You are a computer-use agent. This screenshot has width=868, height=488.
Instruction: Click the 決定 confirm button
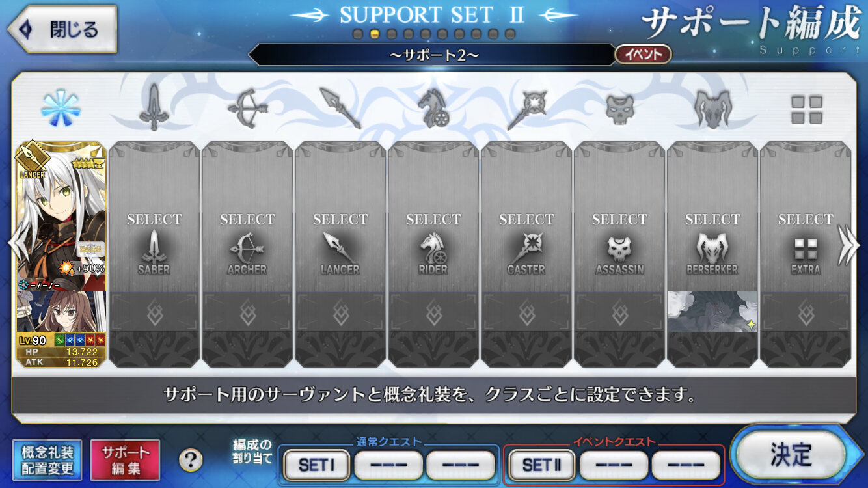(791, 454)
